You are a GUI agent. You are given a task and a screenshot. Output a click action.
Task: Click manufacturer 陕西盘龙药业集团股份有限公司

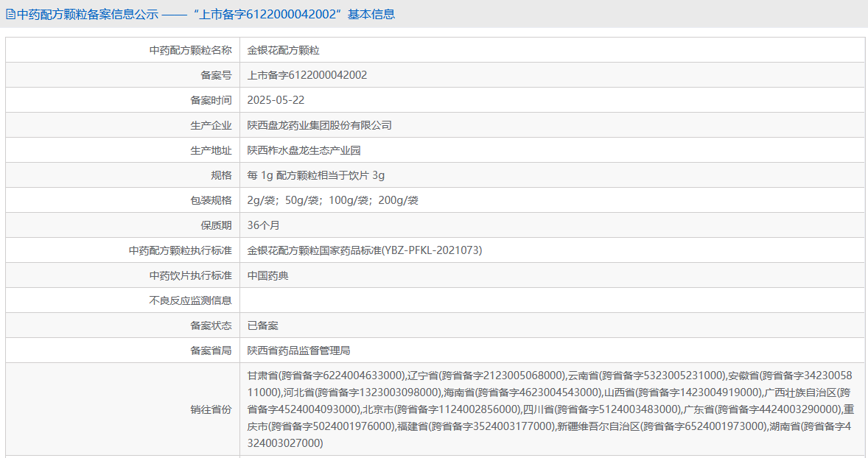319,125
